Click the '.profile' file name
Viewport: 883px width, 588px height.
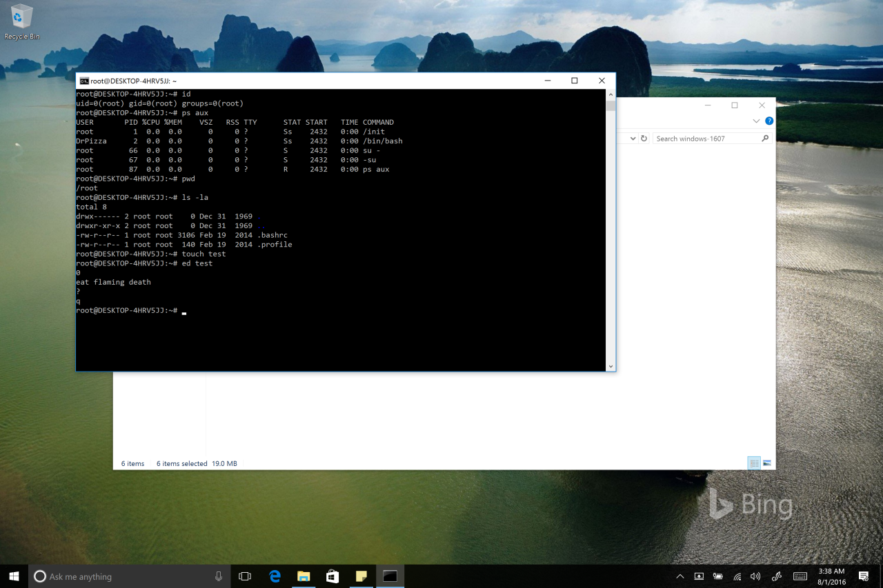(x=275, y=244)
